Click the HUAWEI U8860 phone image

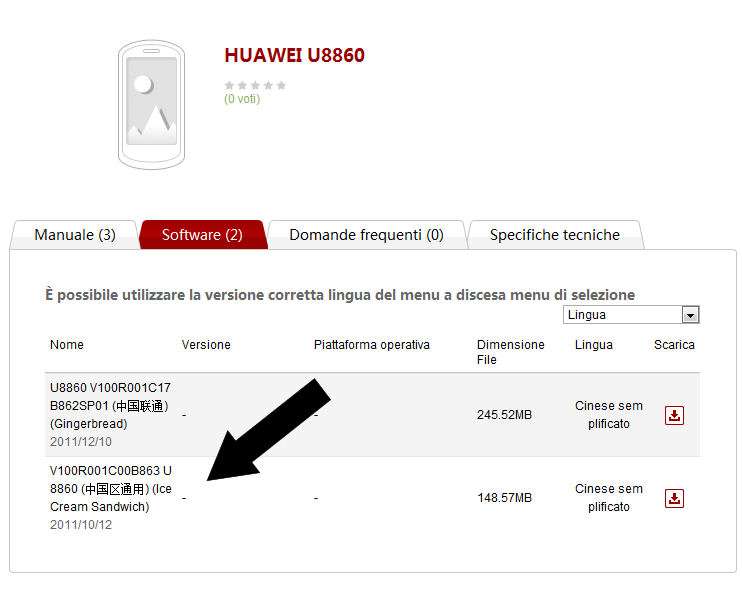click(x=151, y=105)
